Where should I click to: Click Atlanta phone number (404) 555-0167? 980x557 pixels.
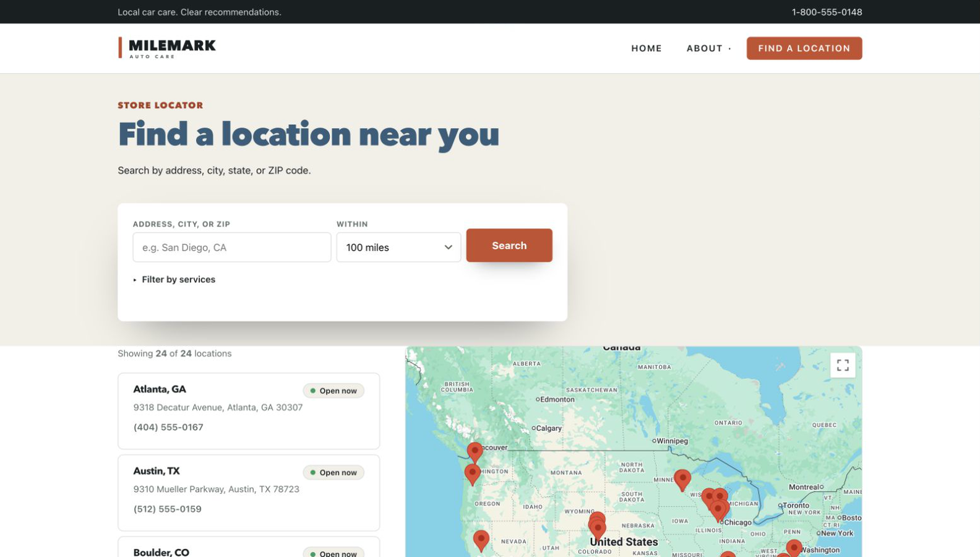tap(168, 427)
